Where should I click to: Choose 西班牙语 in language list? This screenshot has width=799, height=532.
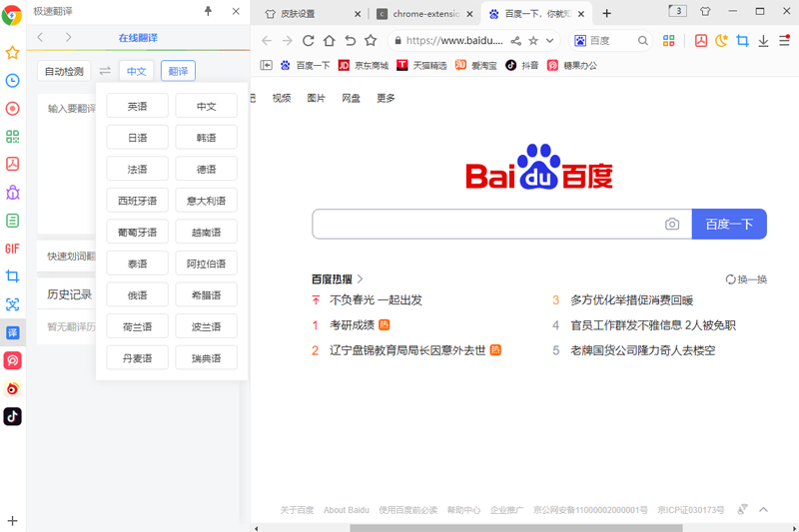(137, 201)
